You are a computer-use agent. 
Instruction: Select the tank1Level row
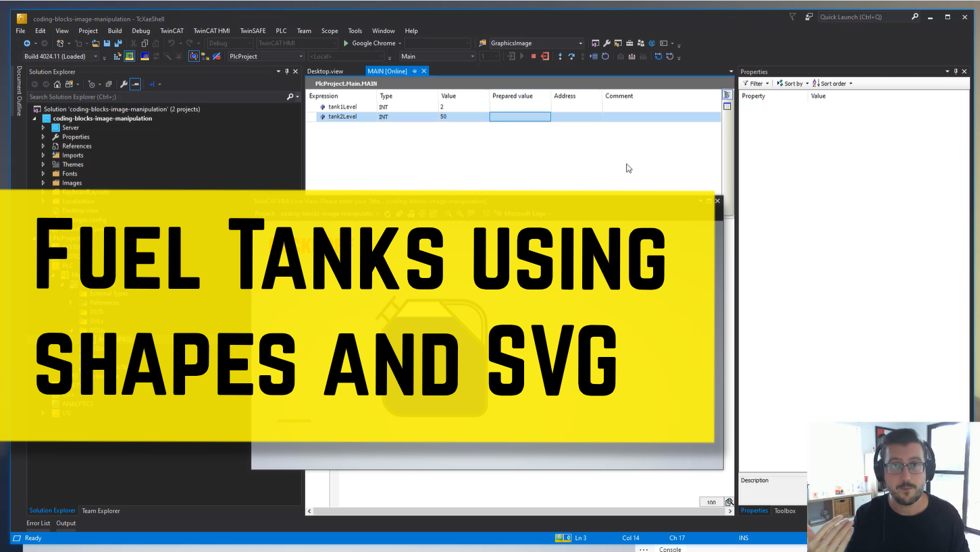coord(513,107)
